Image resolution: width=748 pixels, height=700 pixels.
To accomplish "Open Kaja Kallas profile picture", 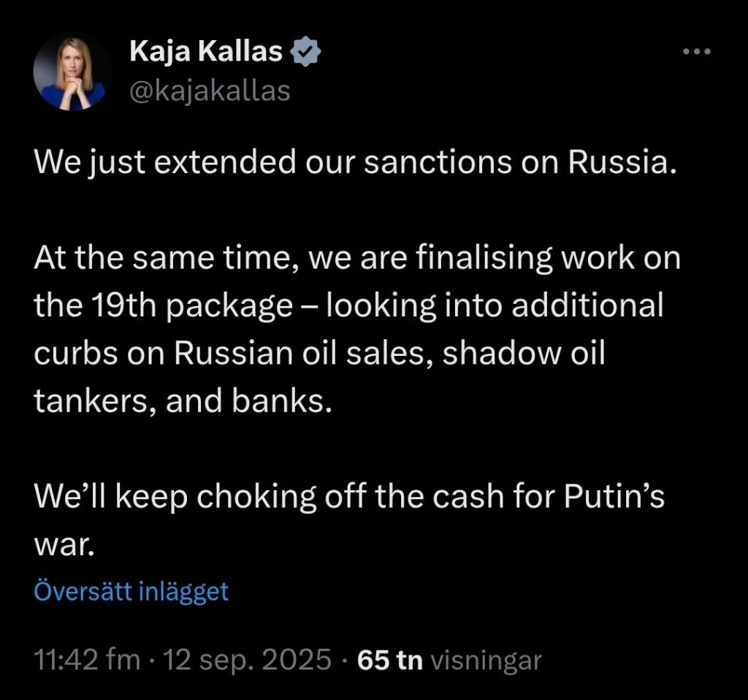I will click(72, 72).
